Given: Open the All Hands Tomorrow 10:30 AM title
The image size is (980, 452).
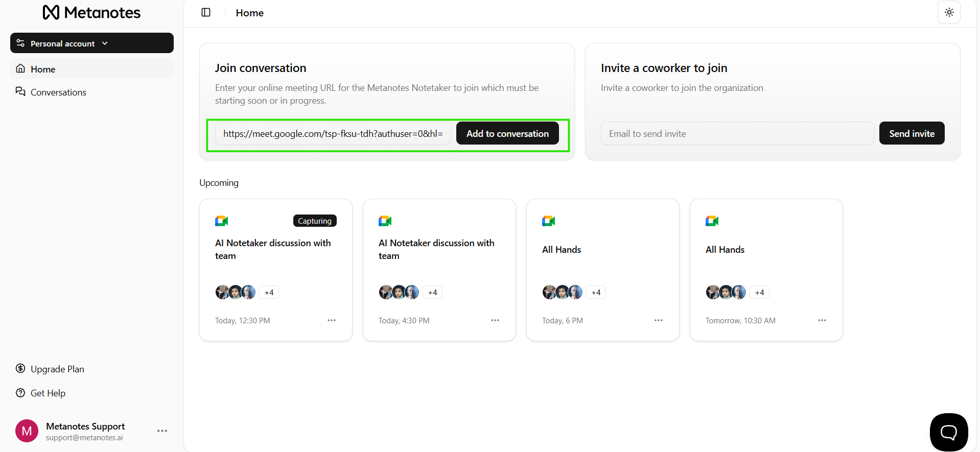Looking at the screenshot, I should click(x=725, y=249).
